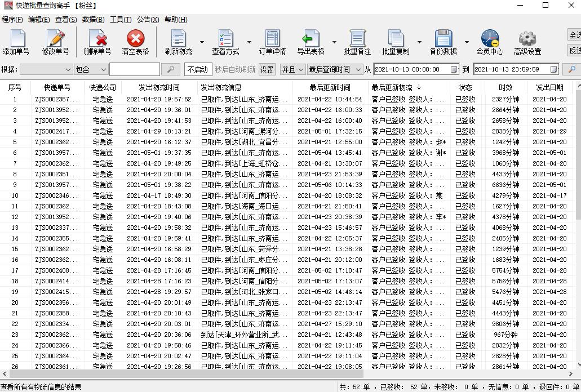Sort by 最后更新时间 column header
Viewport: 581px width, 392px height.
point(330,87)
